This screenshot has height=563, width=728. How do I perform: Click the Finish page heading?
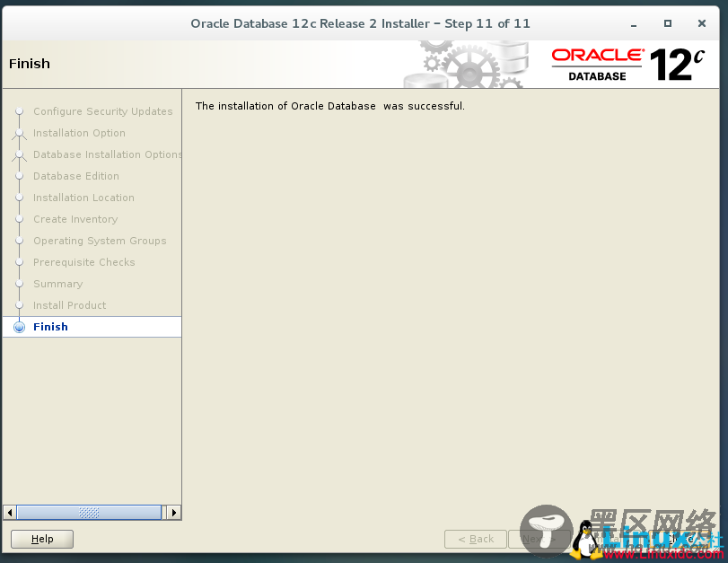30,64
